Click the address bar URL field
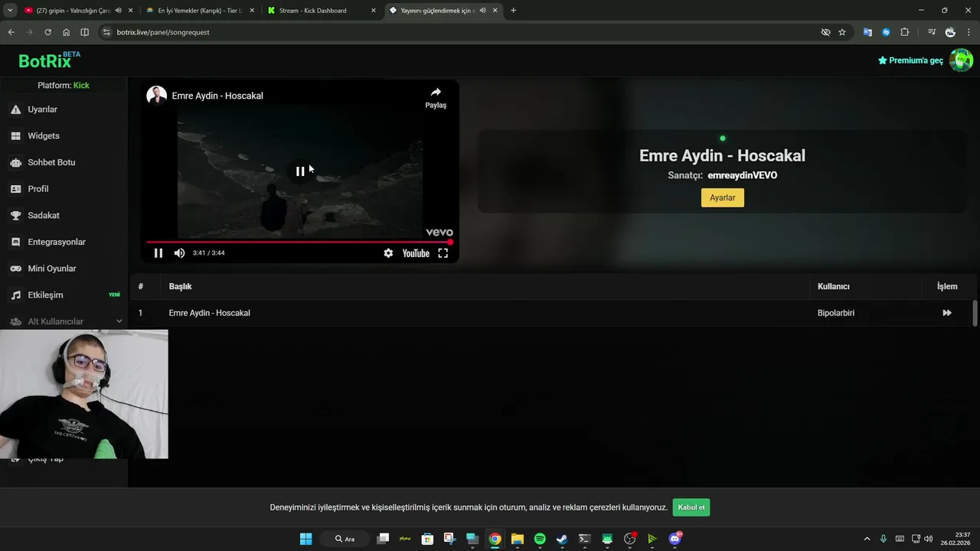 (459, 32)
